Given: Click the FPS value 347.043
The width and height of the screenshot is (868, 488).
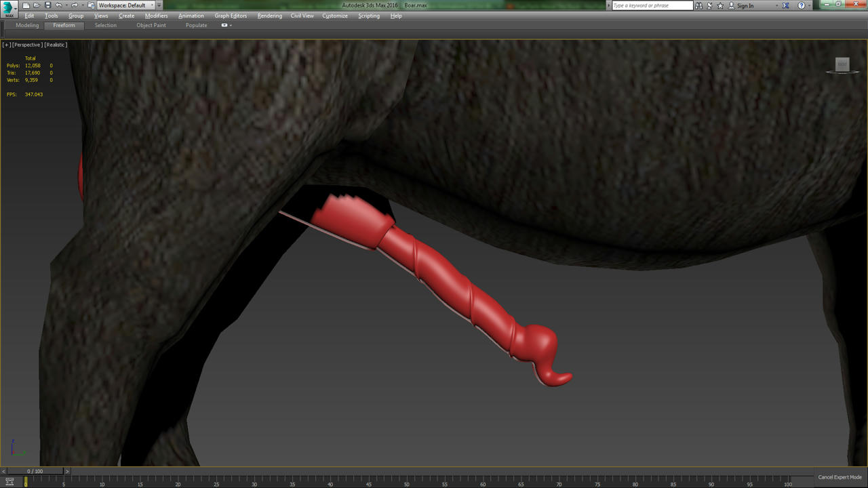Looking at the screenshot, I should [x=34, y=94].
